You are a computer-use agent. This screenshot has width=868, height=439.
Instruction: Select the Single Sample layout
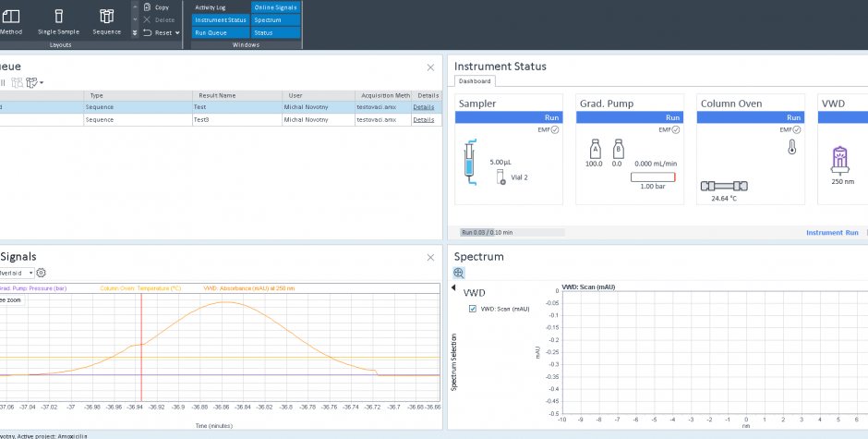click(x=58, y=21)
